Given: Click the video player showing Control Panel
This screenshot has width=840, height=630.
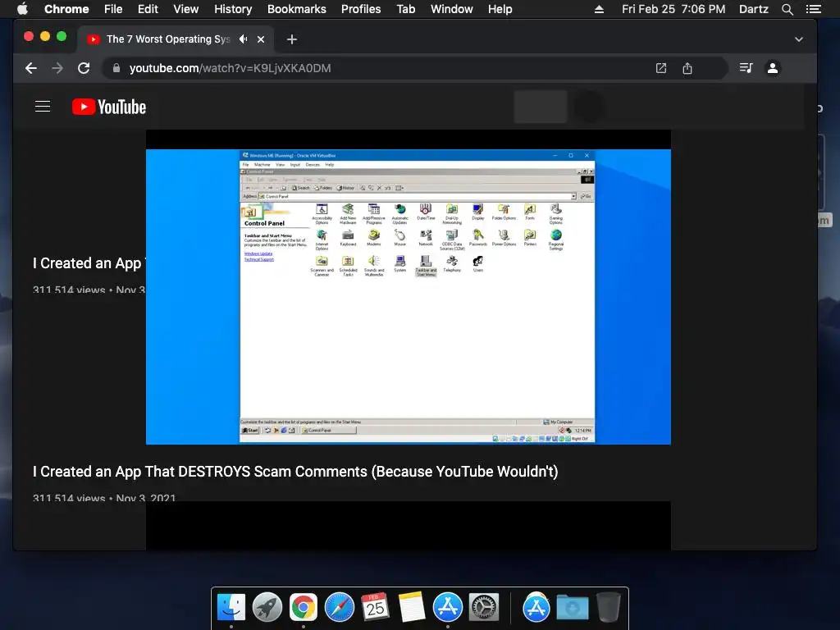Looking at the screenshot, I should coord(409,297).
